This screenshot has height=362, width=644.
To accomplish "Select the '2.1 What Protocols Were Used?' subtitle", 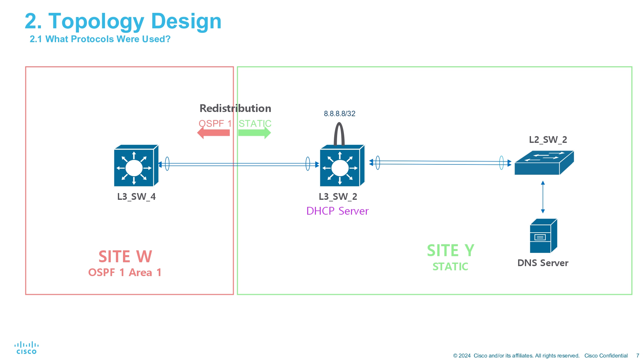I will click(x=100, y=39).
